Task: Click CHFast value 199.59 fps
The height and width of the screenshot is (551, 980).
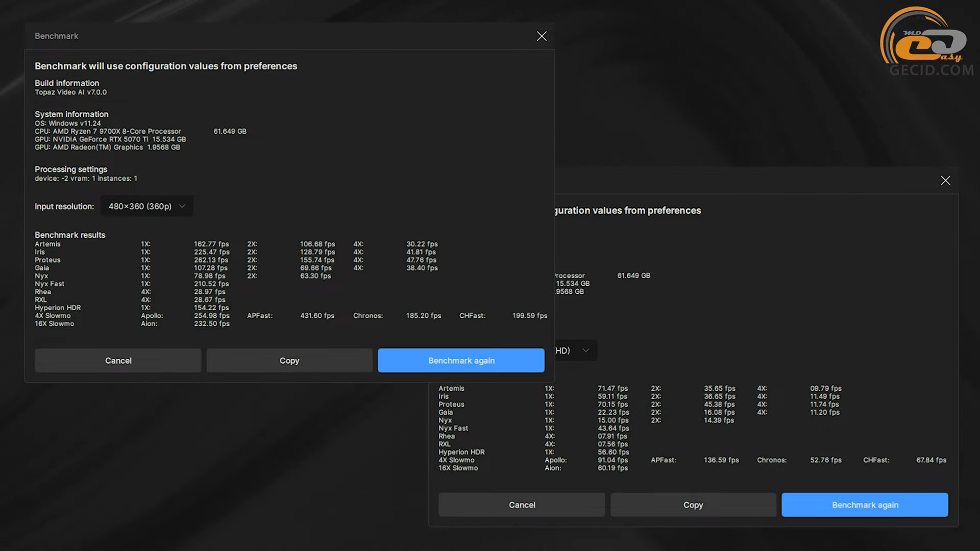Action: (x=530, y=316)
